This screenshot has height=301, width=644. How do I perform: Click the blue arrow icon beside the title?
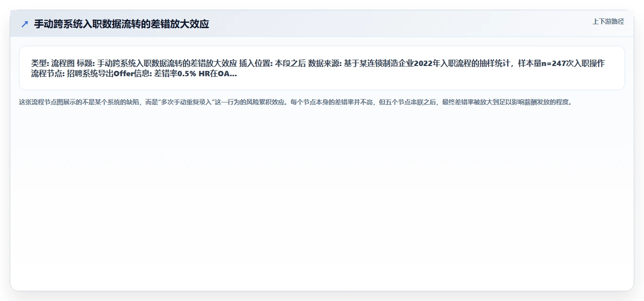coord(25,24)
